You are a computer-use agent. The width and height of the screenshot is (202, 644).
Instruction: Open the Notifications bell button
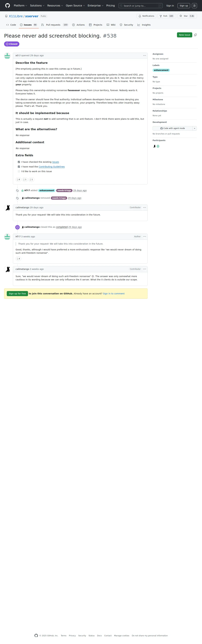point(146,16)
